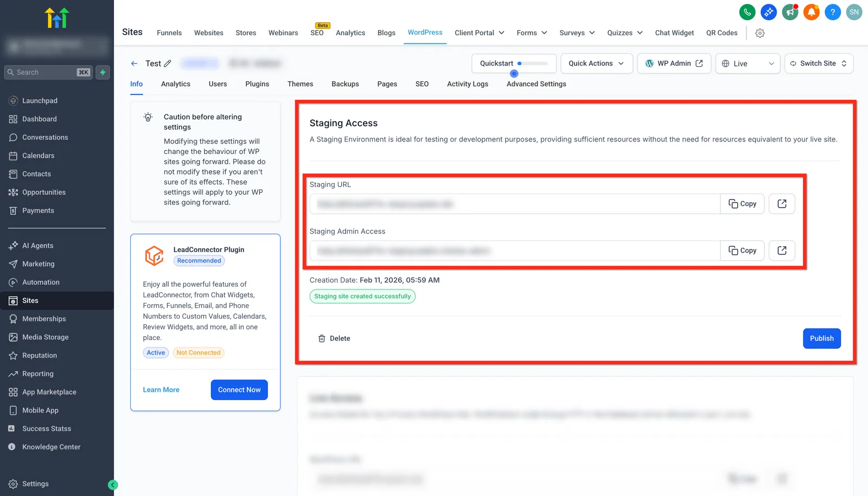Open the orange notifications bell

pyautogui.click(x=811, y=12)
